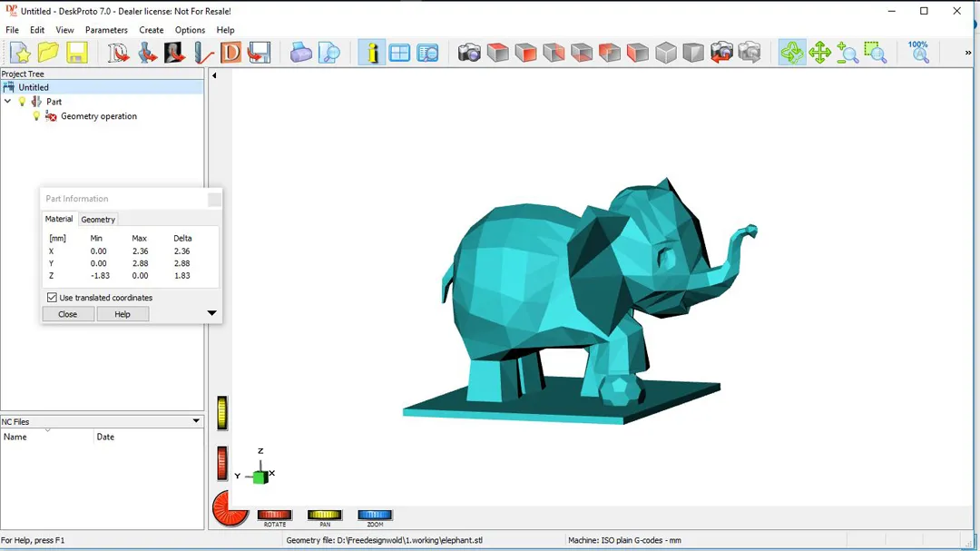Click the Save project floppy disk icon
Image resolution: width=980 pixels, height=551 pixels.
tap(76, 53)
